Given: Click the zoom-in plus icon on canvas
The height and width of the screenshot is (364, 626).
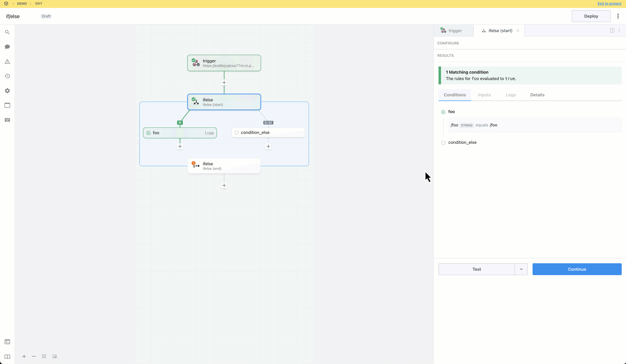Looking at the screenshot, I should 24,357.
